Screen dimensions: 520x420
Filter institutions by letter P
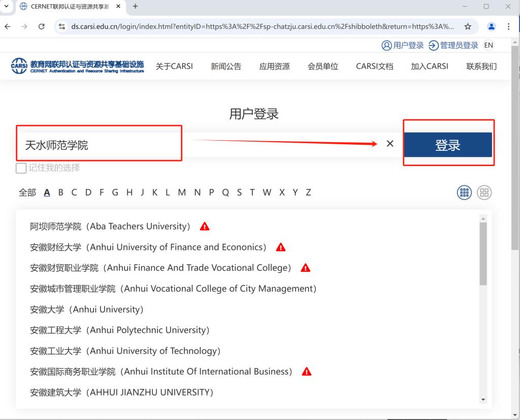[211, 192]
